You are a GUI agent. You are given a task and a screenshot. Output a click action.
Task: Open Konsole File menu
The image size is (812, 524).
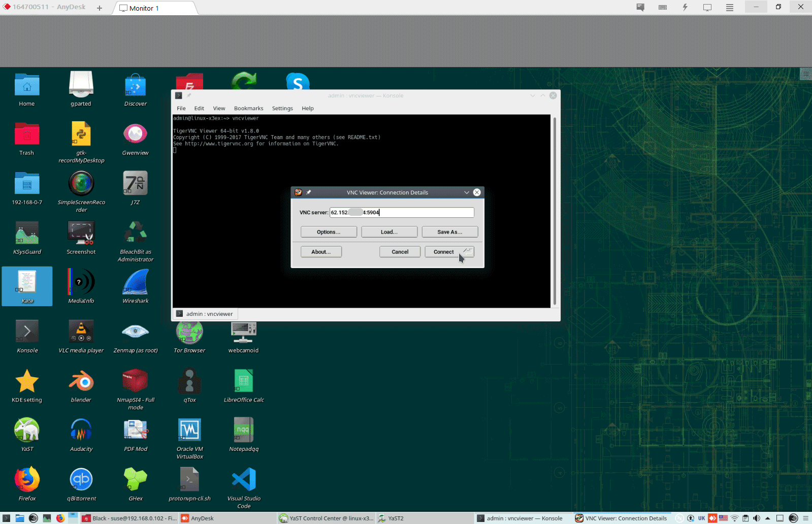click(181, 108)
